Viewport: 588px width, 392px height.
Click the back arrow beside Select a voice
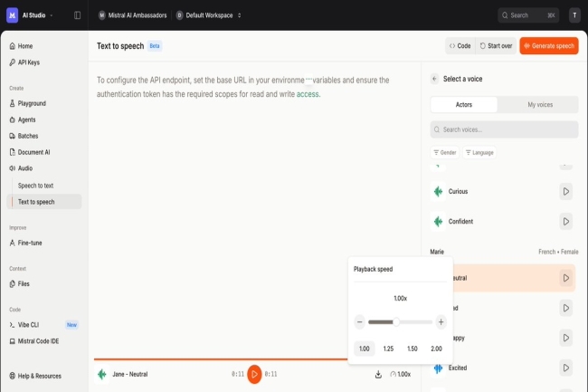coord(434,79)
